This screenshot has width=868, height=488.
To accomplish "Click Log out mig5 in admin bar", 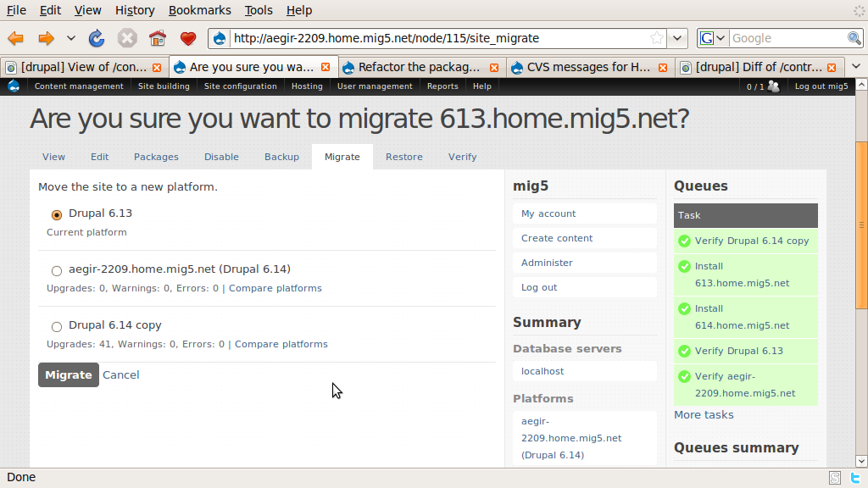I will (821, 86).
